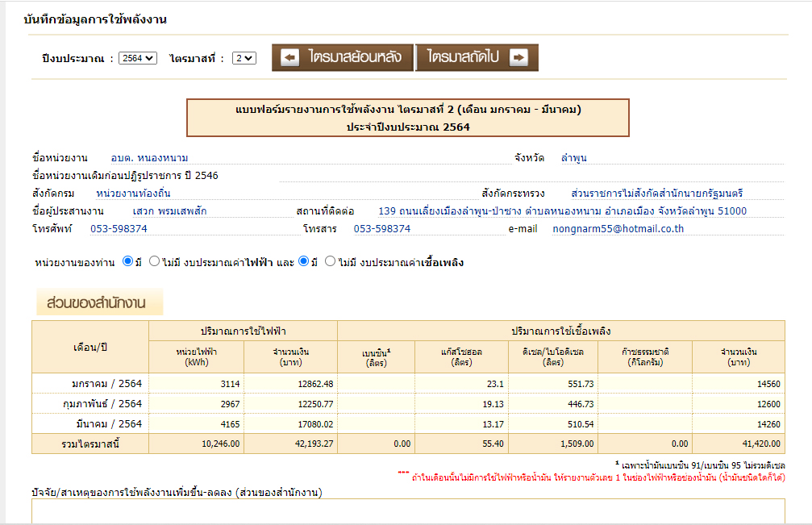Click natural gas field for มีนาคม

click(x=645, y=424)
